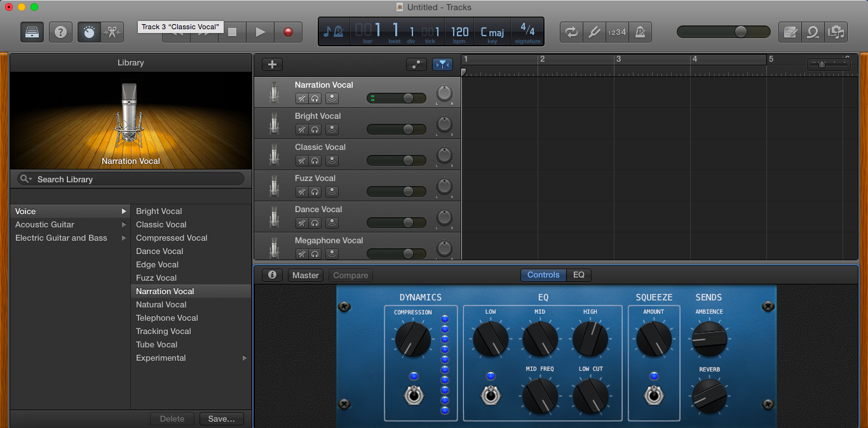
Task: Adjust the Fuzz Vocal track volume slider
Action: coord(407,191)
